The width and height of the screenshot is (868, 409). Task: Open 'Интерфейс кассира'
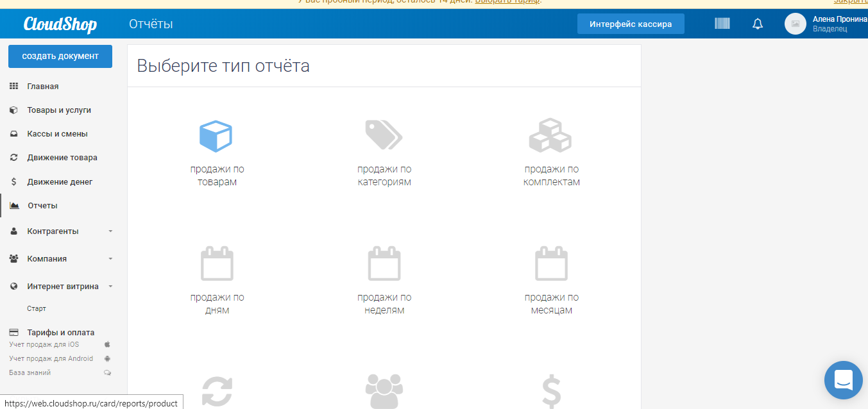[631, 23]
